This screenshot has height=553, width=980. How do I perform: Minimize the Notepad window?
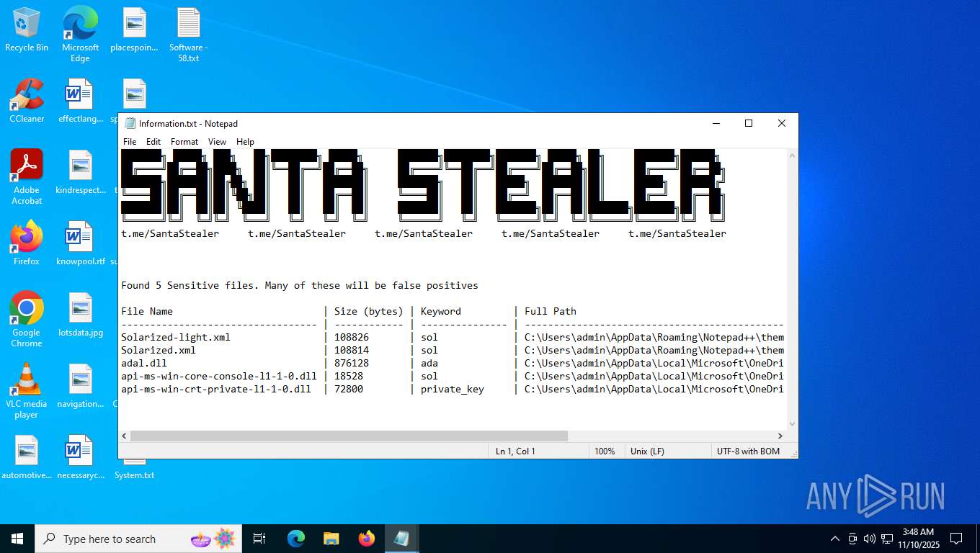[716, 123]
